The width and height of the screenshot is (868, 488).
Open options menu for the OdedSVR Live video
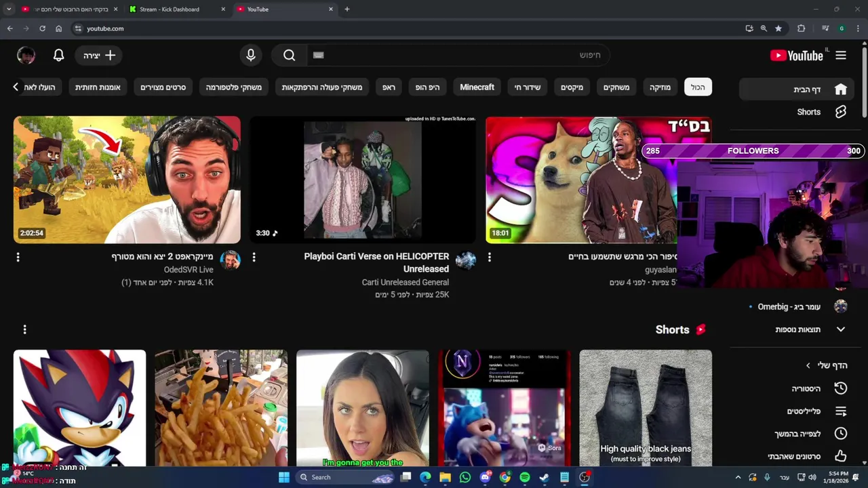[x=18, y=258]
